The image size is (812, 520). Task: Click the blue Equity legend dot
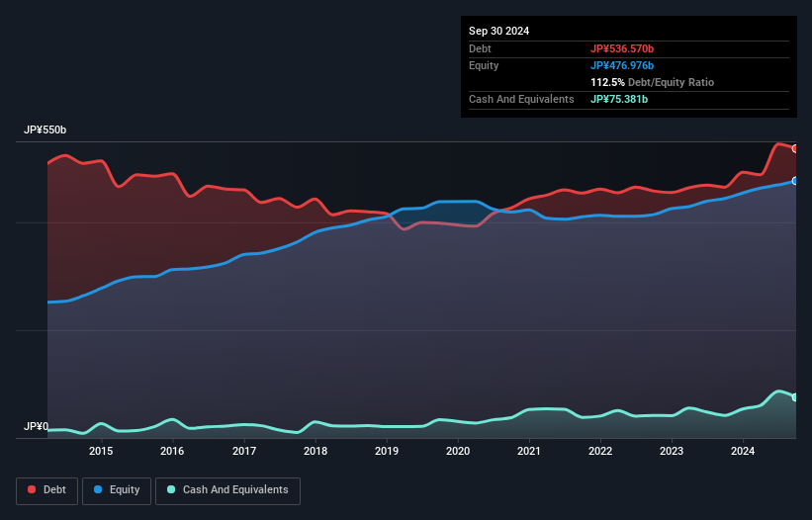pos(98,489)
